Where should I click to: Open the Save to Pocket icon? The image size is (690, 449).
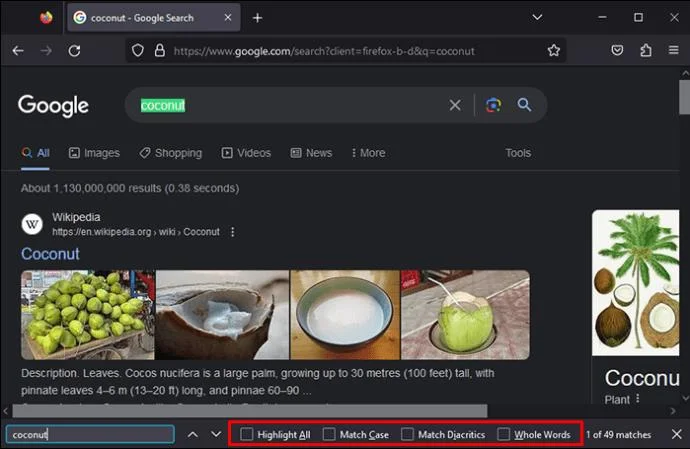pos(618,51)
